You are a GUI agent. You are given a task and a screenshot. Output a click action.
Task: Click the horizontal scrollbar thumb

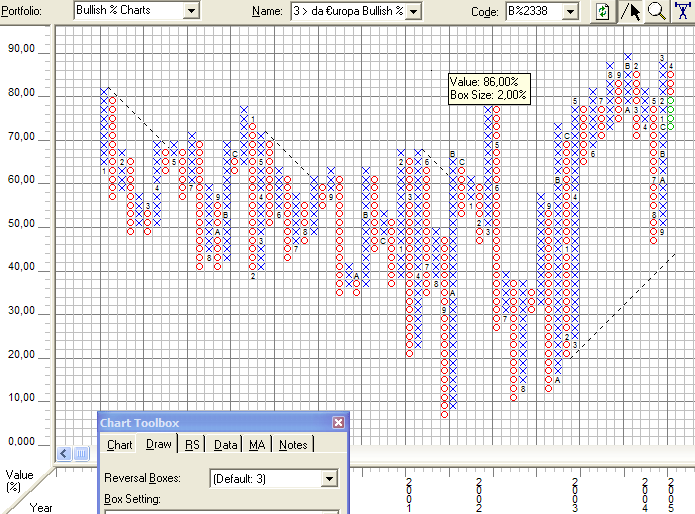(x=83, y=454)
